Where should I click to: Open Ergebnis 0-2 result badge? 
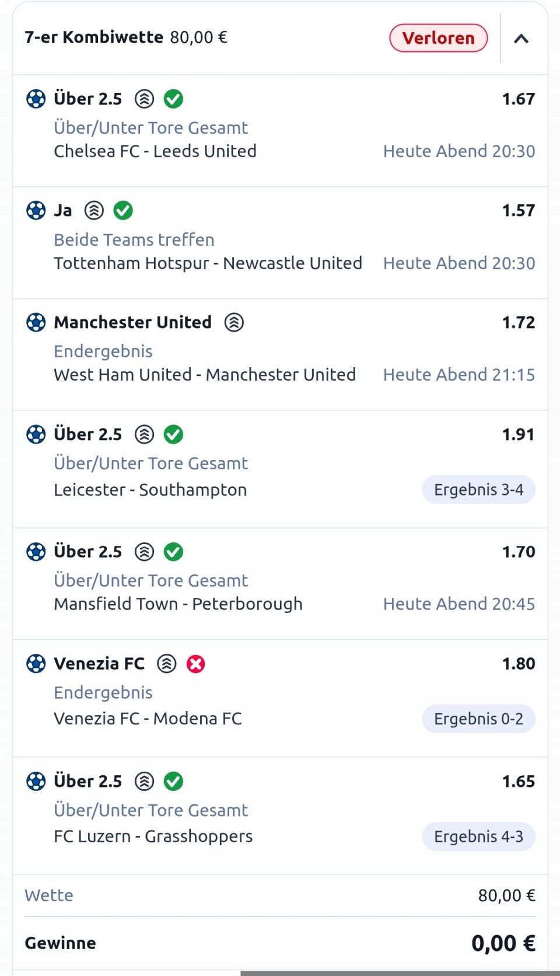pyautogui.click(x=478, y=719)
